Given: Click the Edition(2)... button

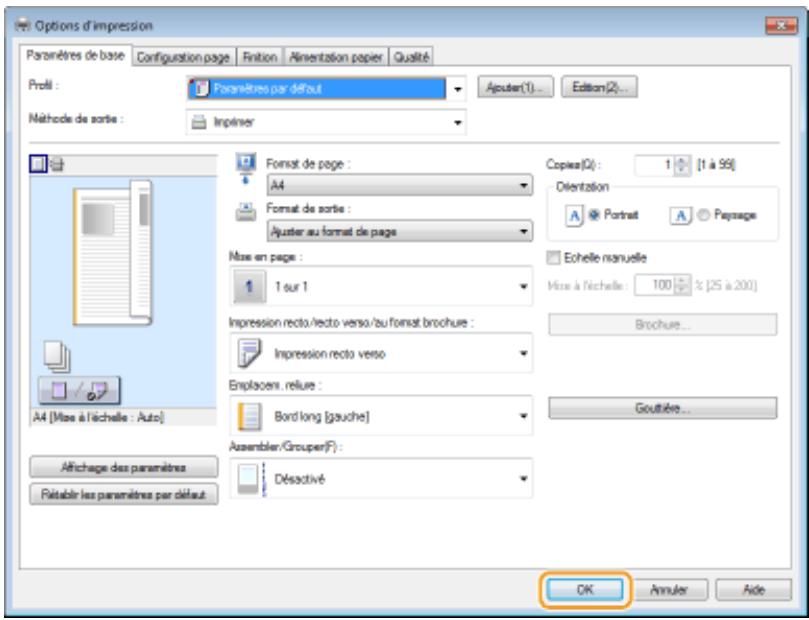Looking at the screenshot, I should (x=599, y=88).
